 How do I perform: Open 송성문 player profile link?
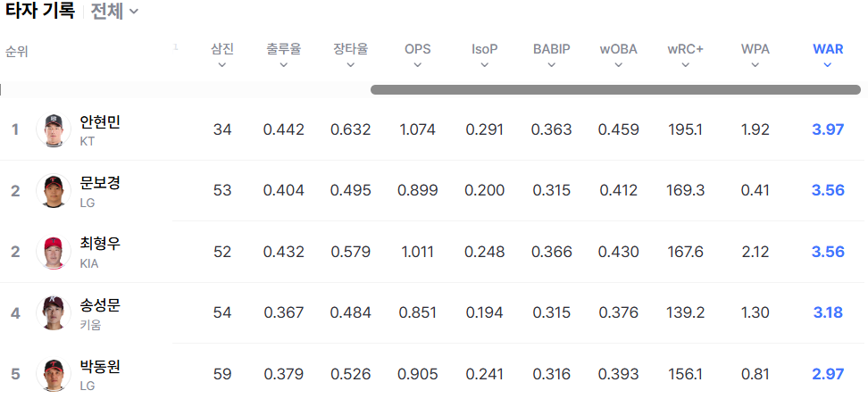click(x=100, y=305)
